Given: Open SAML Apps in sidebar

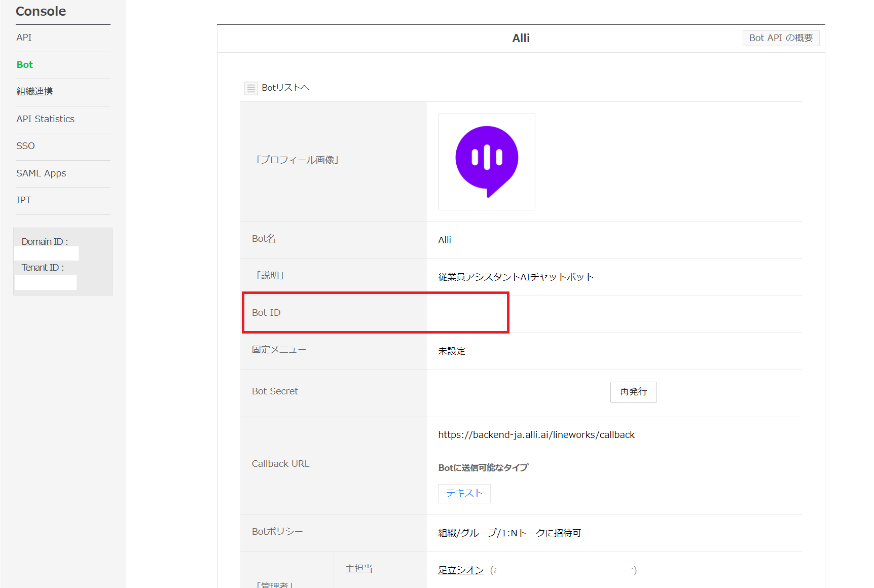Looking at the screenshot, I should [41, 173].
